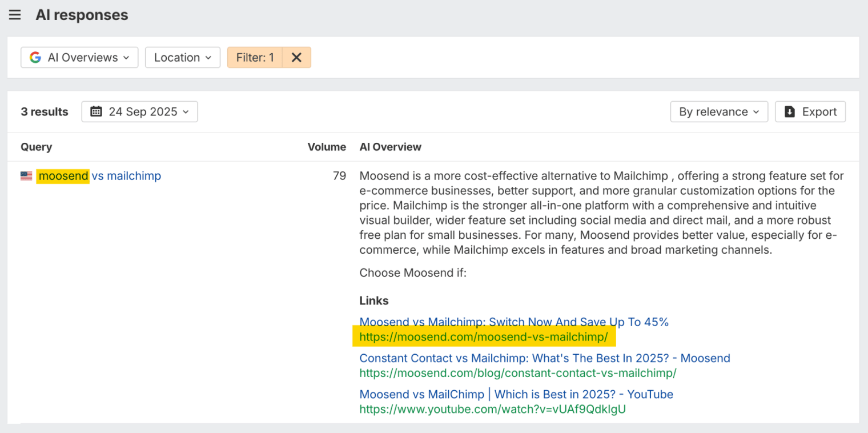868x433 pixels.
Task: Open the constant-contact-vs-mailchimp blog URL
Action: pos(518,373)
